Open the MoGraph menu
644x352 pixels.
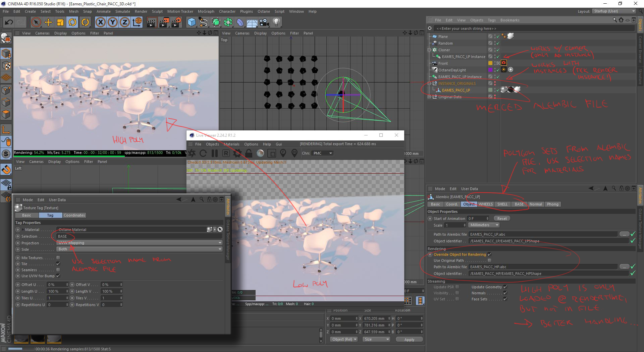[x=206, y=11]
